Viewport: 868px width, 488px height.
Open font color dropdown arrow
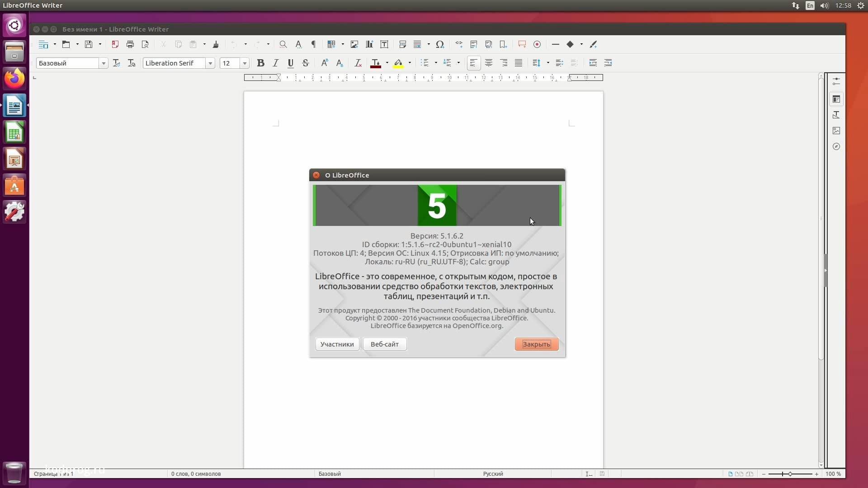[x=387, y=63]
